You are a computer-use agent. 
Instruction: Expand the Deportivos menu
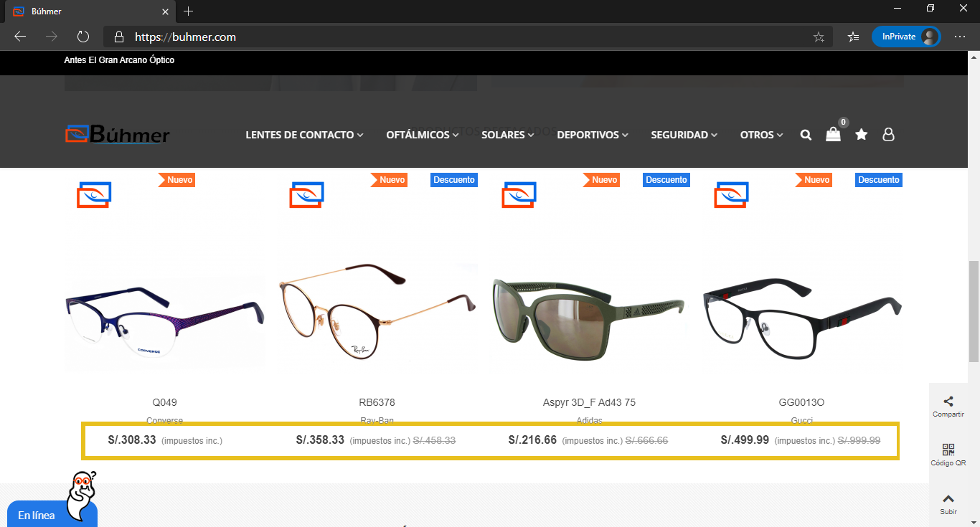click(x=593, y=135)
